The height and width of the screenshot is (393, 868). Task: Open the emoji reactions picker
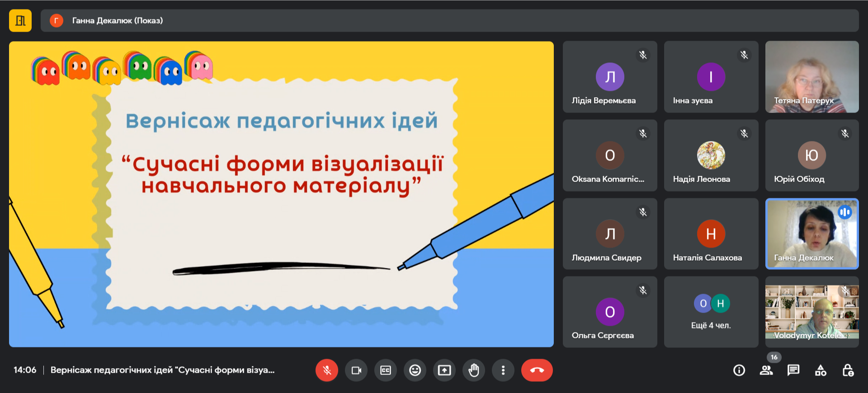415,370
